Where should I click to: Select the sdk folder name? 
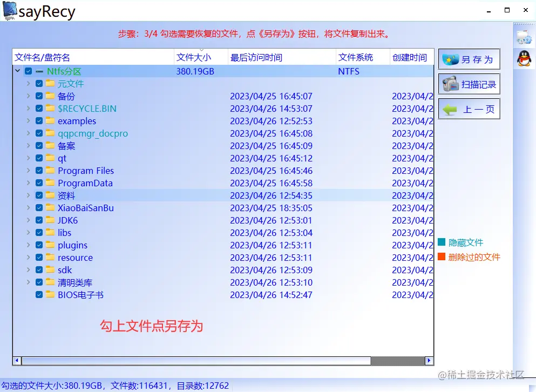coord(65,270)
